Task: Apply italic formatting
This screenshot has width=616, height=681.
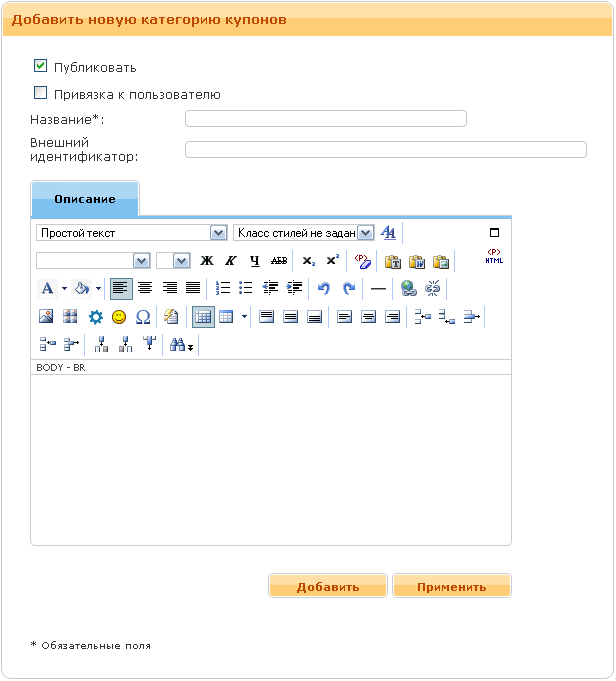Action: tap(230, 261)
